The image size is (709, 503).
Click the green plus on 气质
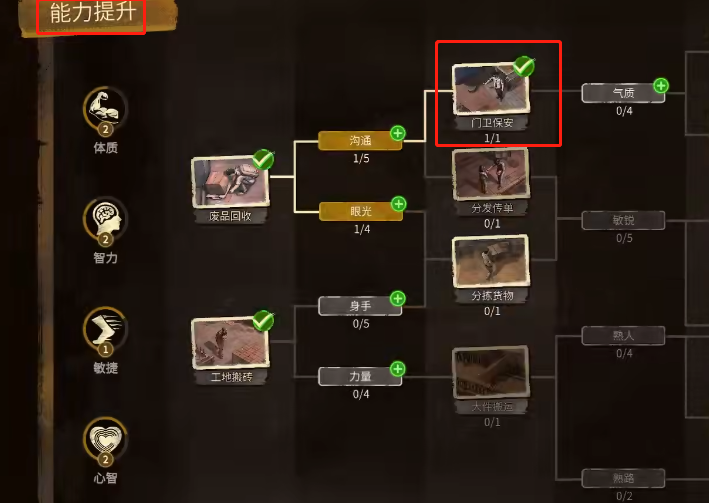point(661,85)
